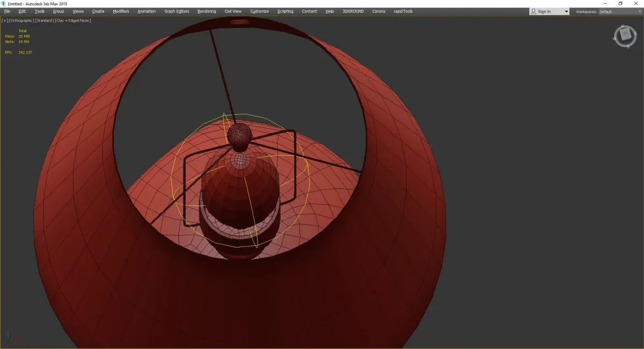Viewport: 644px width, 349px height.
Task: Open the Modifiers menu
Action: click(121, 11)
